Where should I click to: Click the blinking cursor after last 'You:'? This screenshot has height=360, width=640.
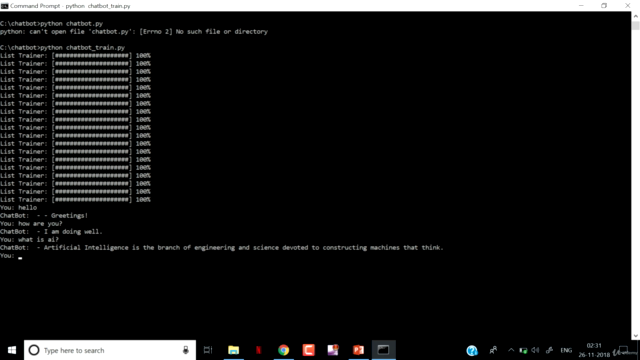click(x=20, y=258)
